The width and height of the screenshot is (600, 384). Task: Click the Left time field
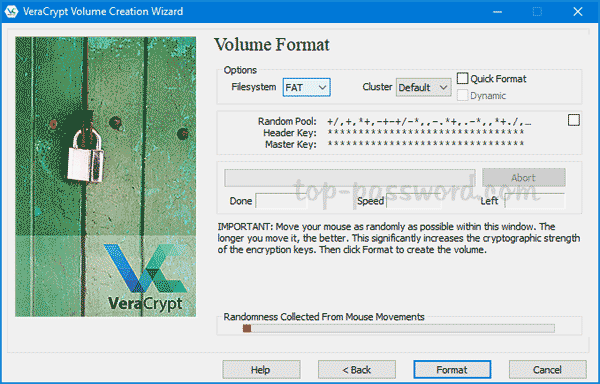tap(534, 201)
